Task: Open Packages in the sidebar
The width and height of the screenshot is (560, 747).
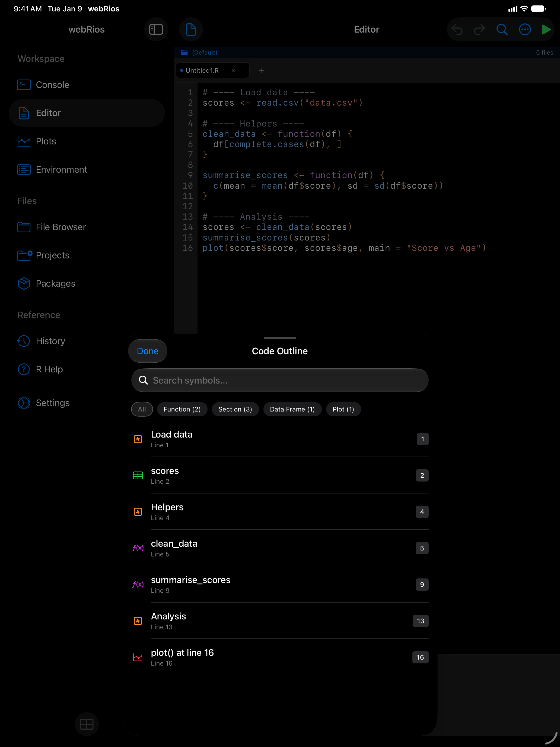Action: pos(87,284)
